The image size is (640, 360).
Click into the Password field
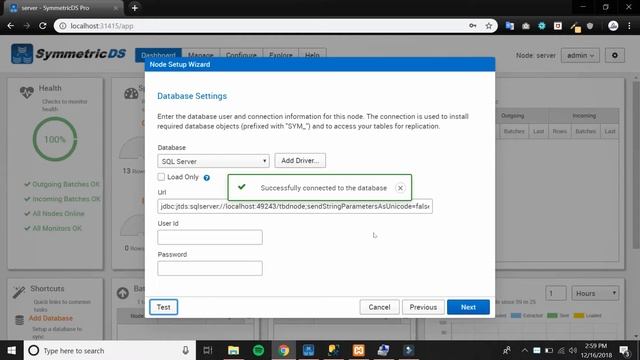pos(210,268)
